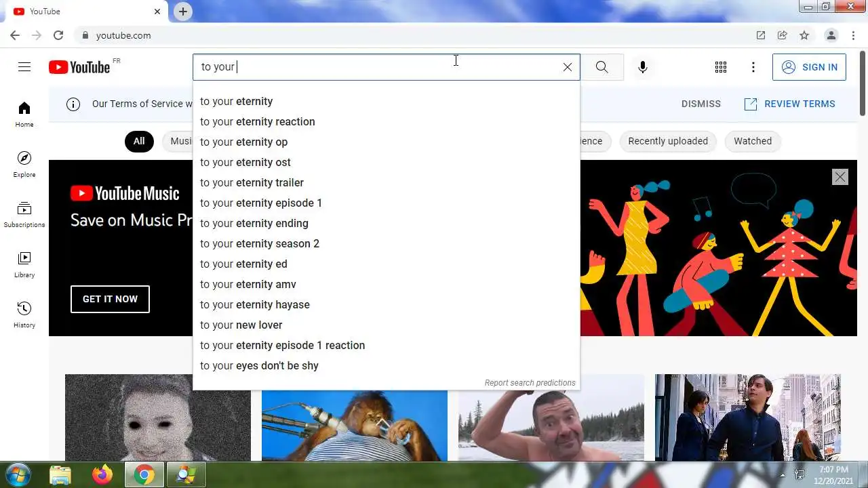Pick suggestion "to your eternity ending"
The height and width of the screenshot is (488, 868).
[x=387, y=223]
